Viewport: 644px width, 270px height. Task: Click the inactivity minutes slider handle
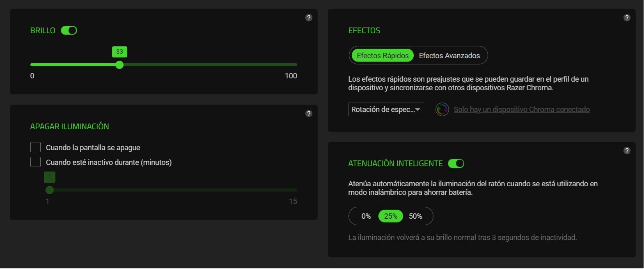click(x=50, y=190)
